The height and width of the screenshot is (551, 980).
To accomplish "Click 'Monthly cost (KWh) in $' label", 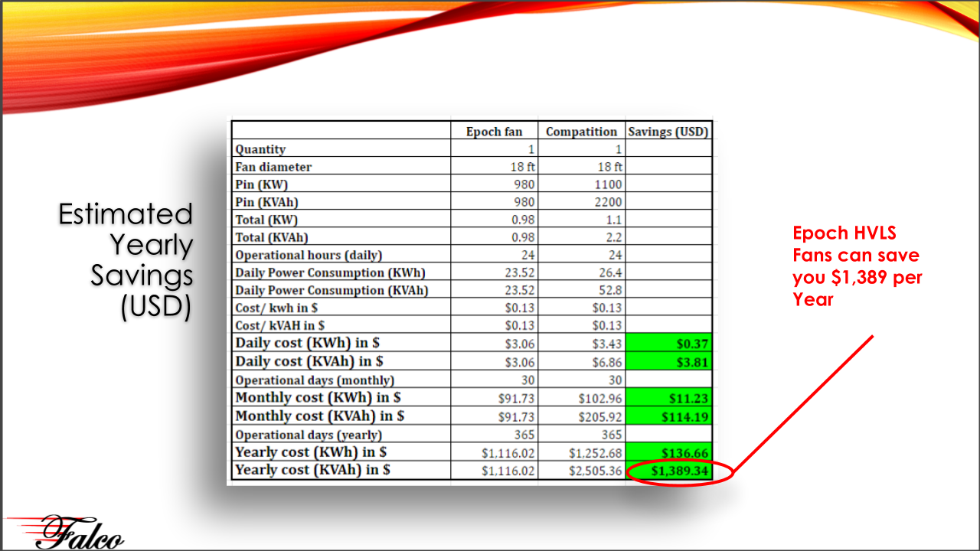I will 318,398.
